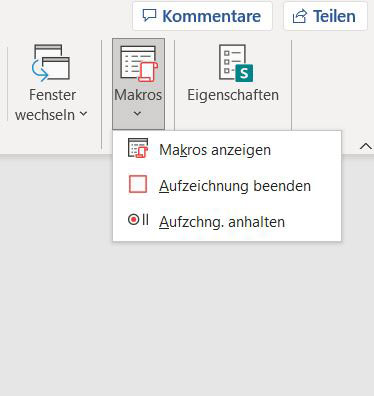Choose Aufzeichnung beenden from the menu
Viewport: 374px width, 396px height.
[227, 185]
